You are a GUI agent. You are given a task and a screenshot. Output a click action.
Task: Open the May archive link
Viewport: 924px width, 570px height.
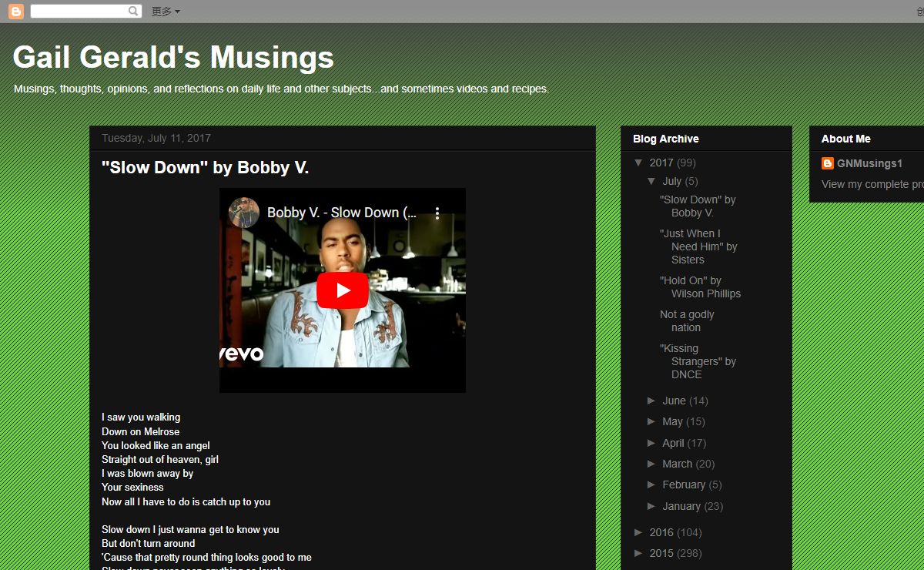click(x=672, y=421)
